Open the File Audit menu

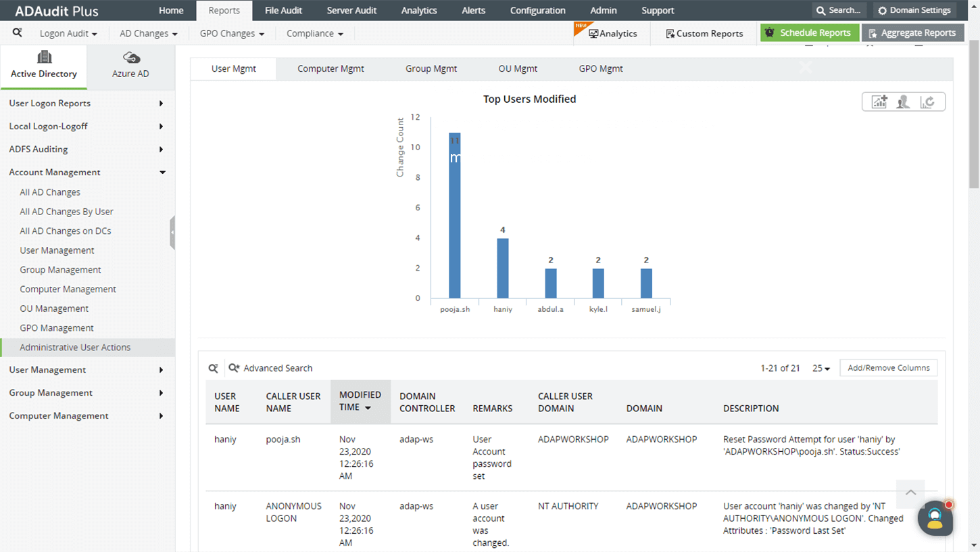tap(283, 10)
